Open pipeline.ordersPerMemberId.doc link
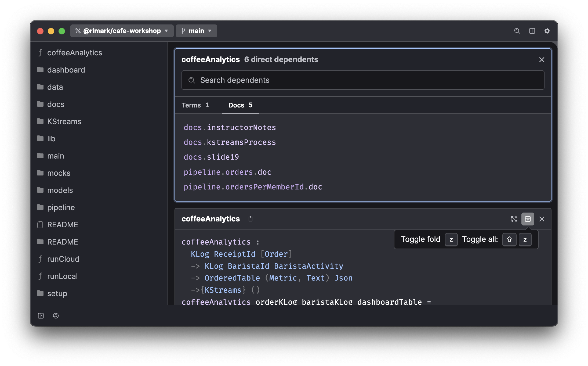This screenshot has height=366, width=588. coord(253,187)
